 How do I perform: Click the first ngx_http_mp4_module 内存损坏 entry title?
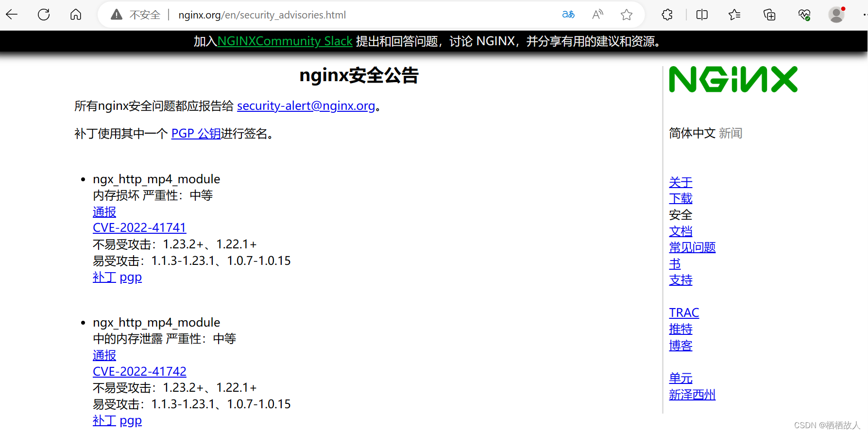click(x=156, y=179)
